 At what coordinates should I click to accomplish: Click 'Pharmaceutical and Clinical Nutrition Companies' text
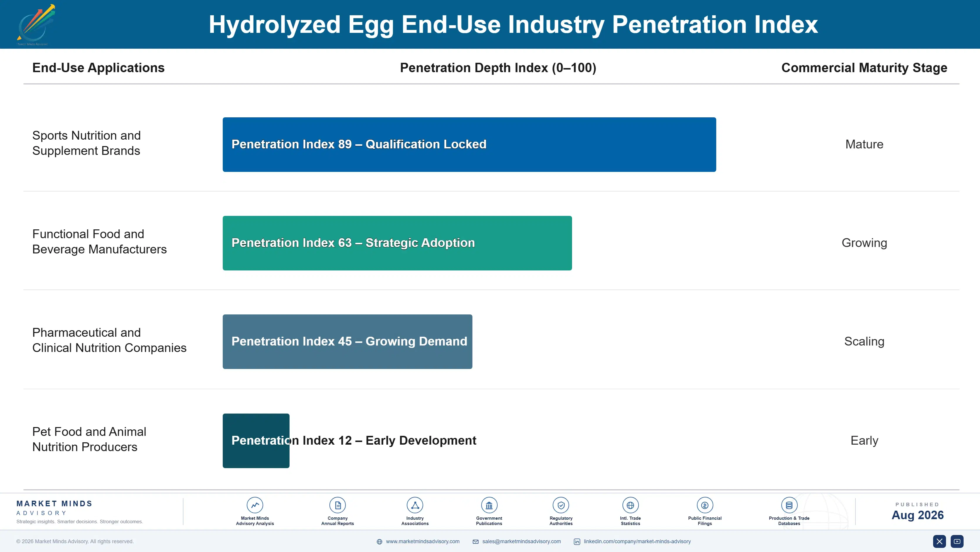click(x=109, y=340)
